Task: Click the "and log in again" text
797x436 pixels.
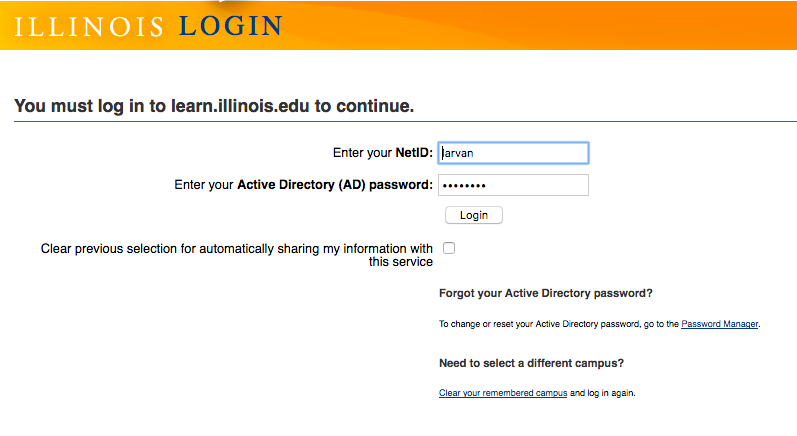Action: click(602, 393)
